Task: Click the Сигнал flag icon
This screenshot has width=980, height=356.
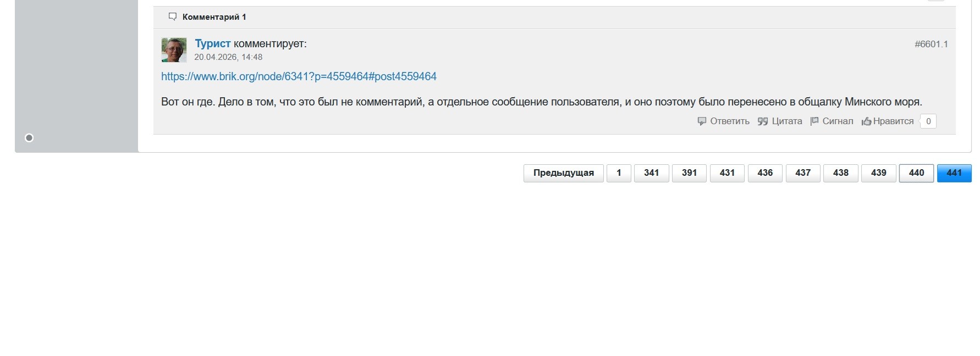Action: (x=814, y=121)
